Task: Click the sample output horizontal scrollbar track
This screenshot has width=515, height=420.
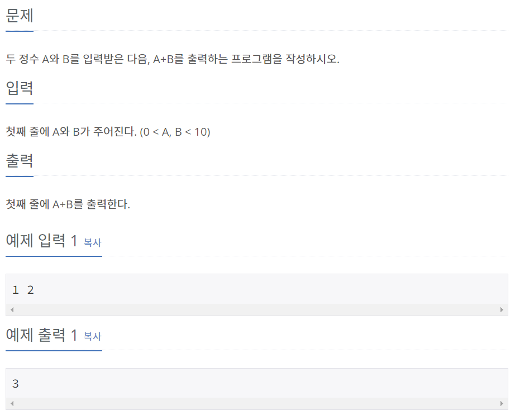Action: [x=257, y=403]
